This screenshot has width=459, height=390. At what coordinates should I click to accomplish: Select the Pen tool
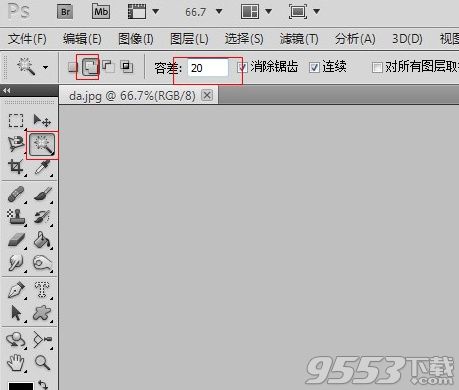tap(16, 290)
